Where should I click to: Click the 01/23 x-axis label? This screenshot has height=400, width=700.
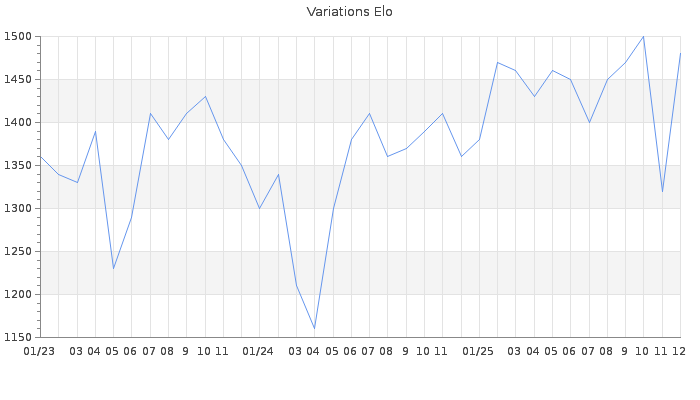40,351
